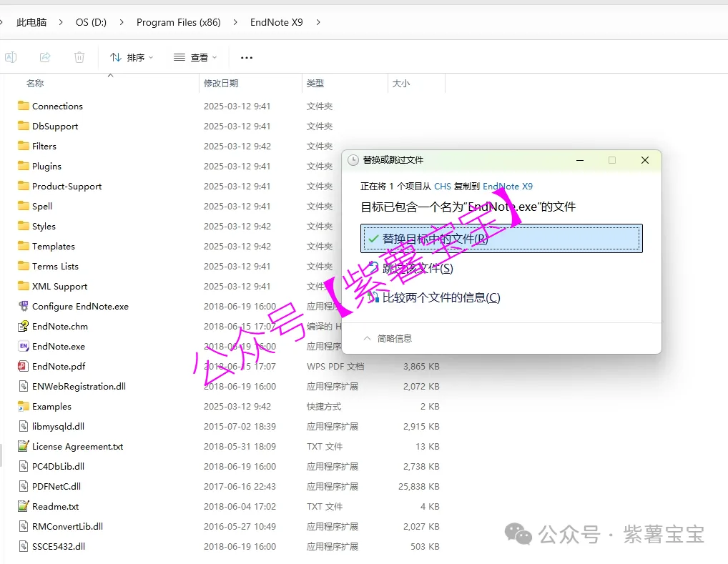728x564 pixels.
Task: Select the Examples shortcut icon
Action: (23, 406)
